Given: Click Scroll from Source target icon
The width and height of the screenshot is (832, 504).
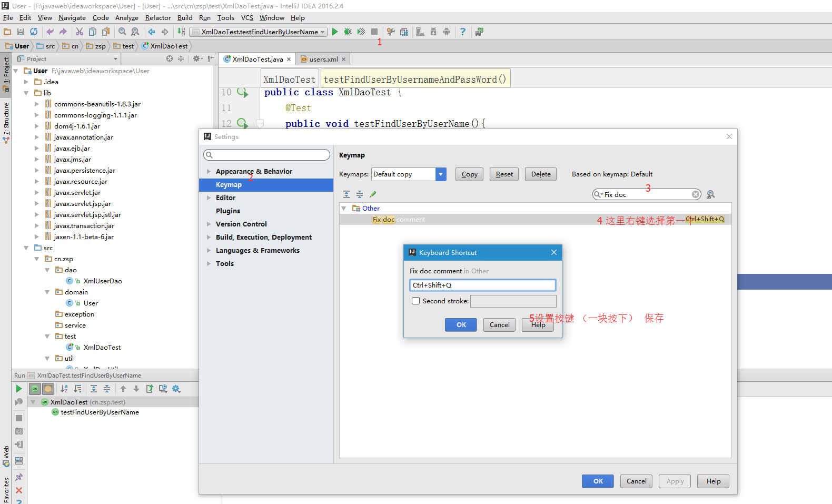Looking at the screenshot, I should click(170, 58).
